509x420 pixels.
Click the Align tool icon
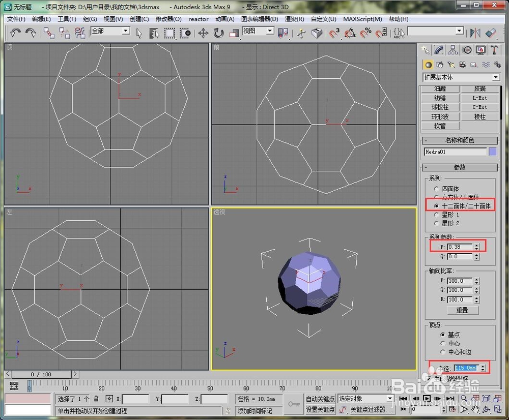pyautogui.click(x=491, y=33)
